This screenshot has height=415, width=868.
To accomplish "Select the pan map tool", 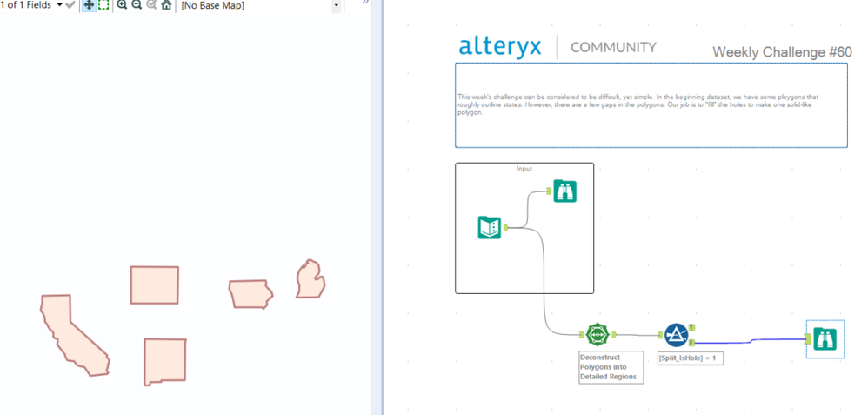I will click(x=89, y=5).
